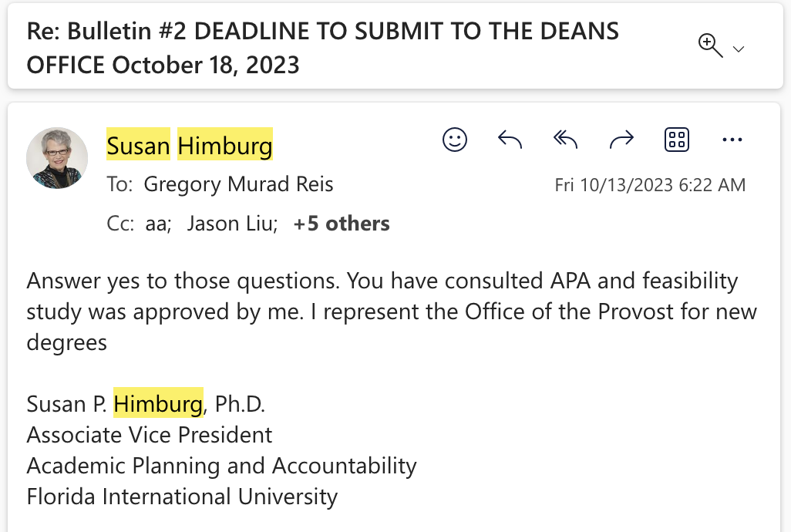The width and height of the screenshot is (791, 532).
Task: Click the Fri 10/13/2023 timestamp
Action: (650, 186)
